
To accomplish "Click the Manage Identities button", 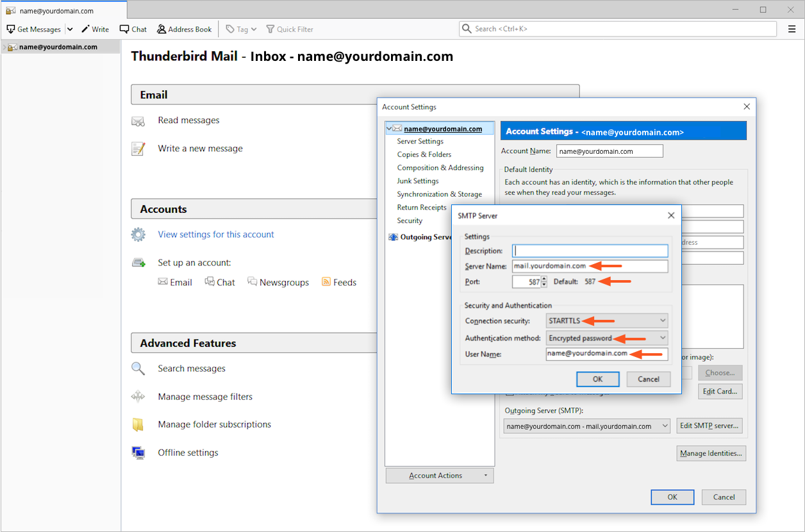I will pyautogui.click(x=711, y=453).
